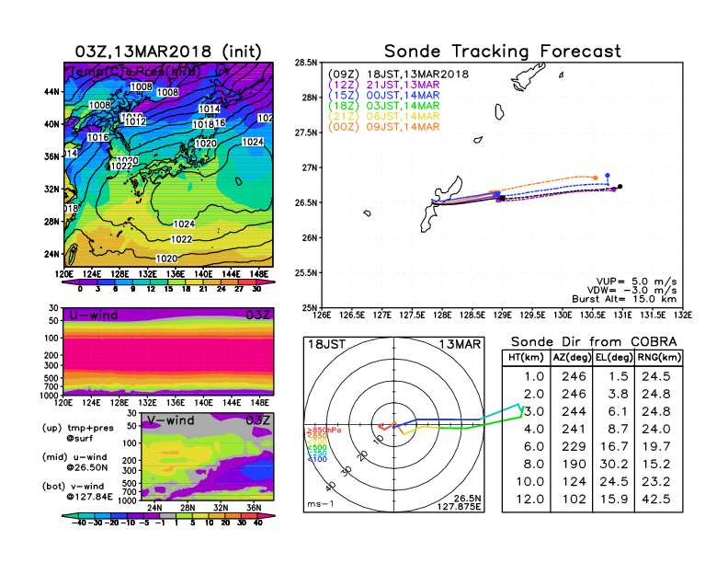Click the blue "<100" hodograph legend label

tap(316, 459)
